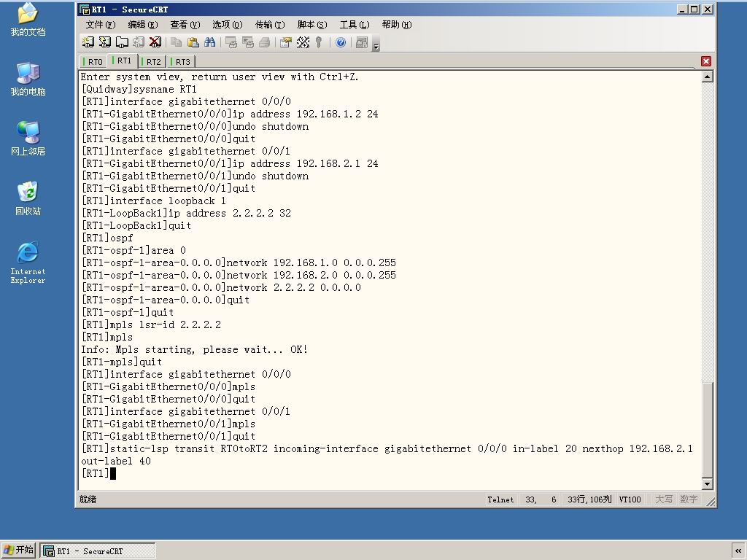The image size is (747, 560).
Task: Click the Quick Connect toolbar icon
Action: [105, 42]
